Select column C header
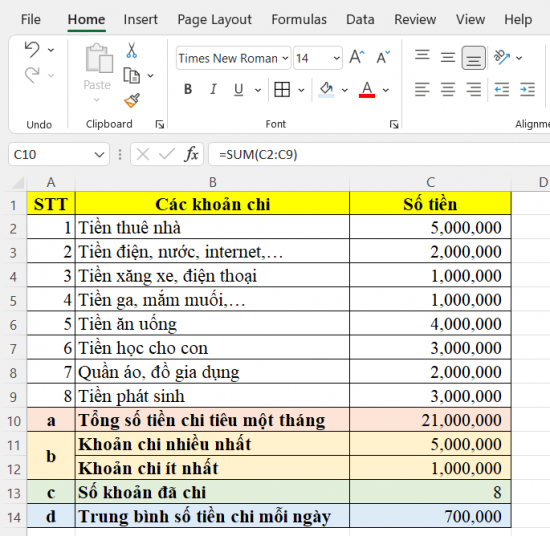Screen dimensions: 550x536 point(430,182)
